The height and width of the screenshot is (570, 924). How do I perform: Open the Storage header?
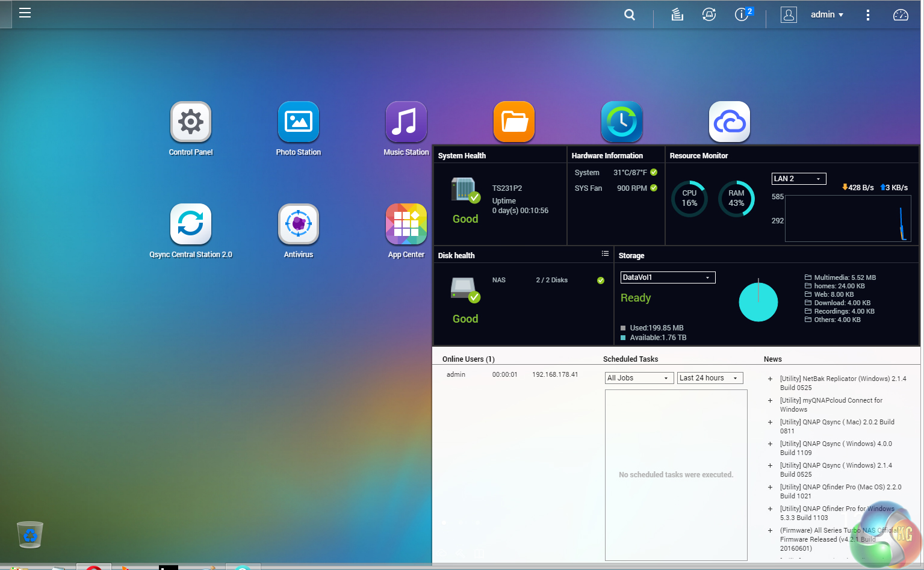631,255
